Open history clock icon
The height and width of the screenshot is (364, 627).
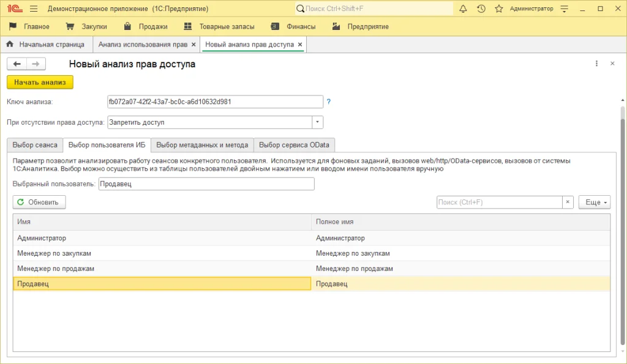481,9
